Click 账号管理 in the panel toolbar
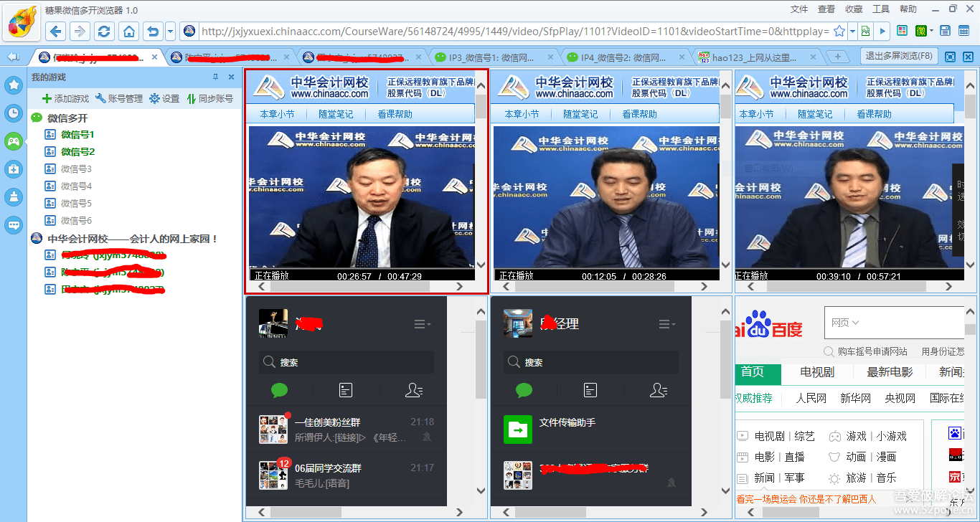This screenshot has height=522, width=980. tap(120, 98)
